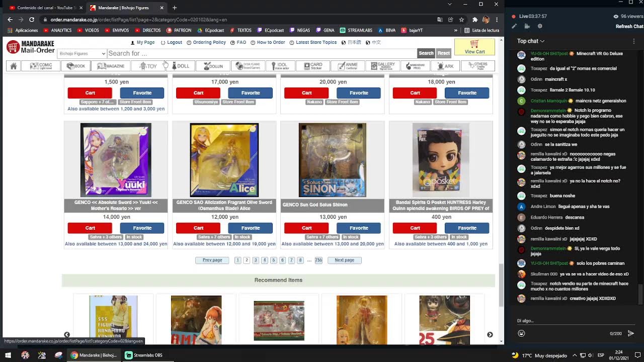Click the Search button
Viewport: 644px width, 362px height.
[x=426, y=53]
